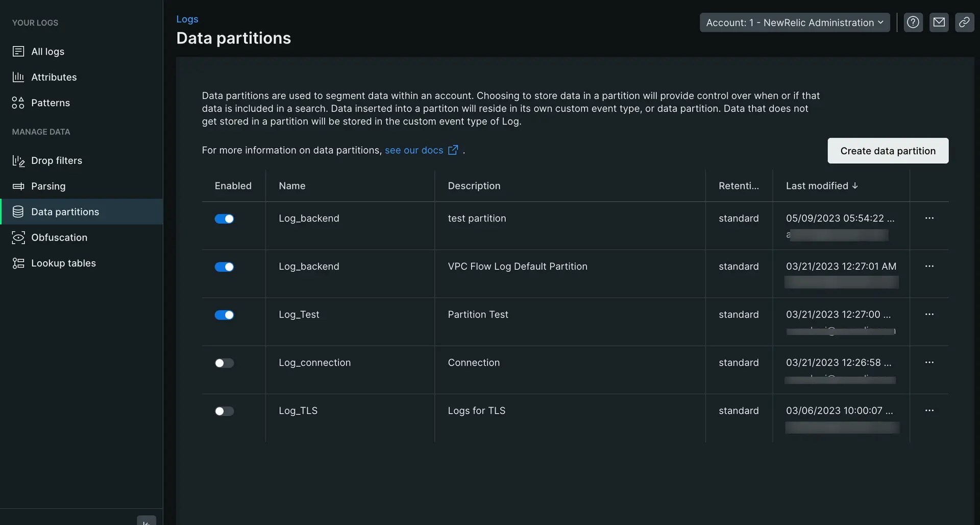Image resolution: width=980 pixels, height=525 pixels.
Task: Click the Drop filters sidebar icon
Action: pos(18,161)
